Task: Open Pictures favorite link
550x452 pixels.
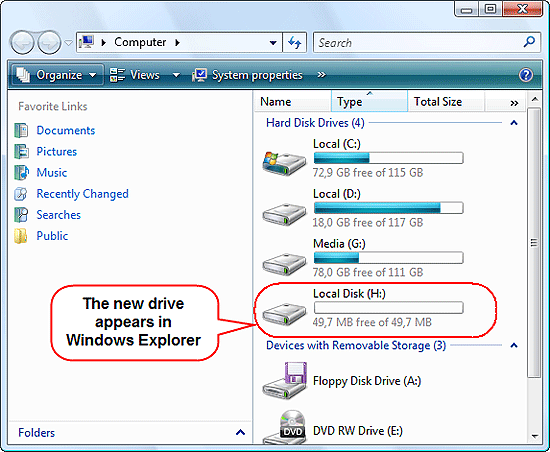Action: click(x=56, y=151)
